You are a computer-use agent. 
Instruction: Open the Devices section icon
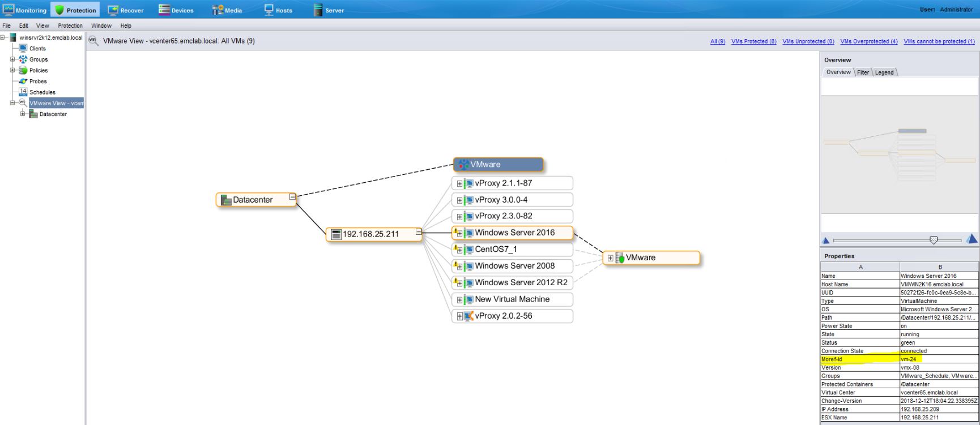pos(164,10)
